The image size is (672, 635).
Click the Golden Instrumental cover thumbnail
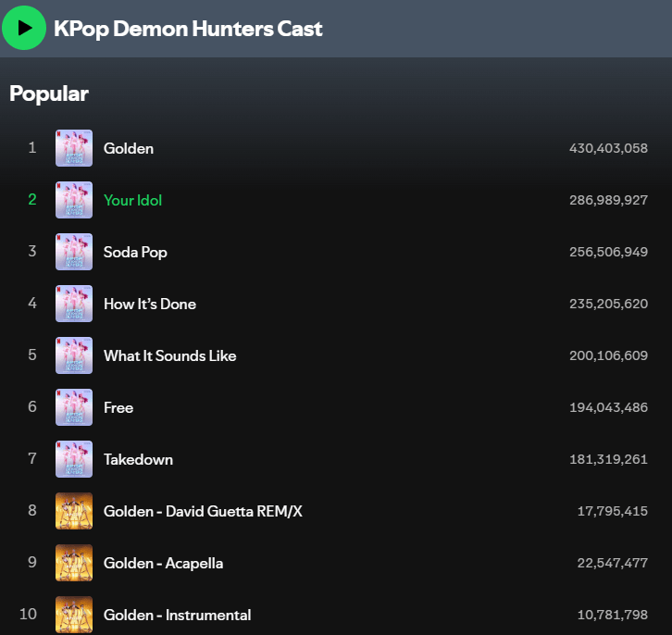74,615
